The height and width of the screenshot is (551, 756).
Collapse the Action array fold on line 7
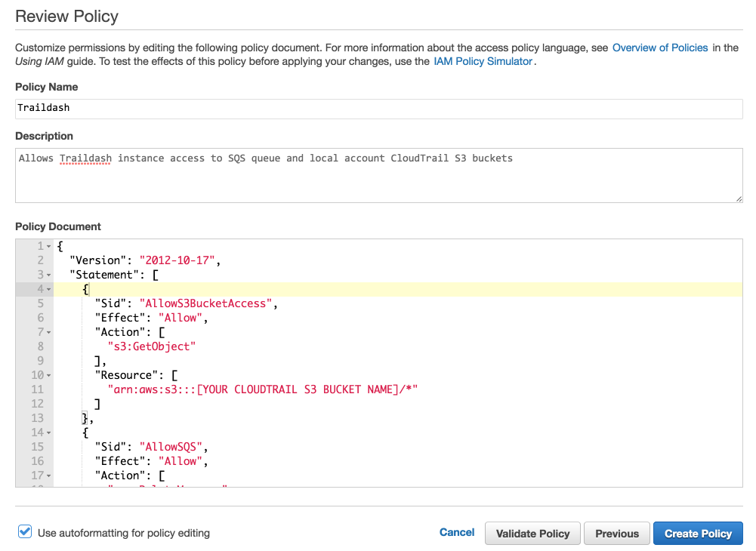point(48,333)
